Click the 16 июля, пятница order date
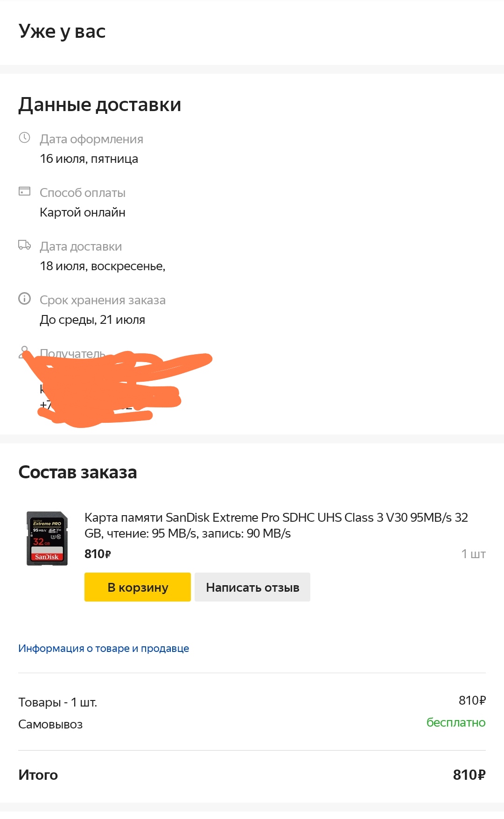This screenshot has height=819, width=504. (x=89, y=159)
